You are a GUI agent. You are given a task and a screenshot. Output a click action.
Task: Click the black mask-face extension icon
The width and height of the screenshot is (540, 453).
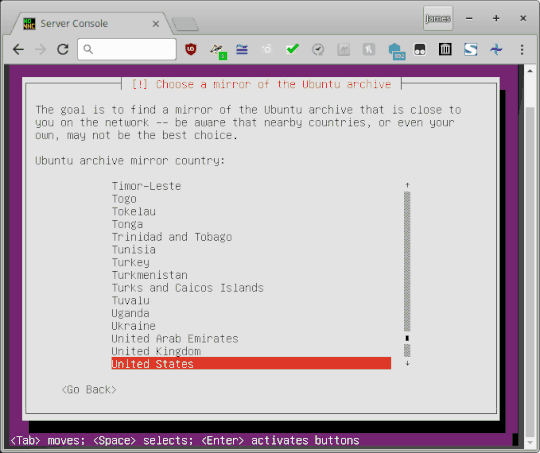(419, 50)
